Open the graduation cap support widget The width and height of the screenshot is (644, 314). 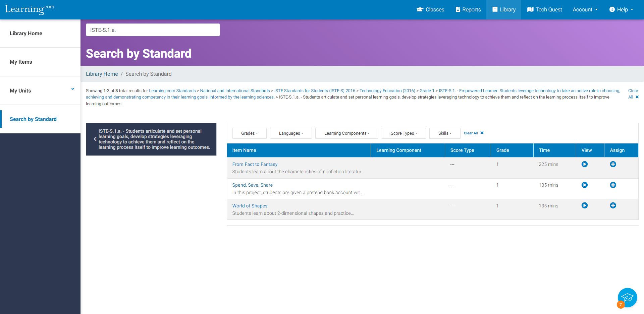click(x=627, y=298)
